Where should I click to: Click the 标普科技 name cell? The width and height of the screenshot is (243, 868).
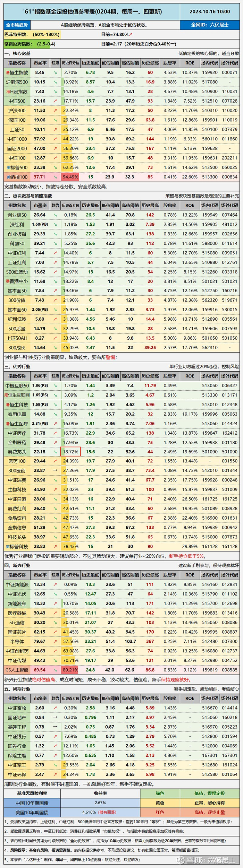coord(17,546)
